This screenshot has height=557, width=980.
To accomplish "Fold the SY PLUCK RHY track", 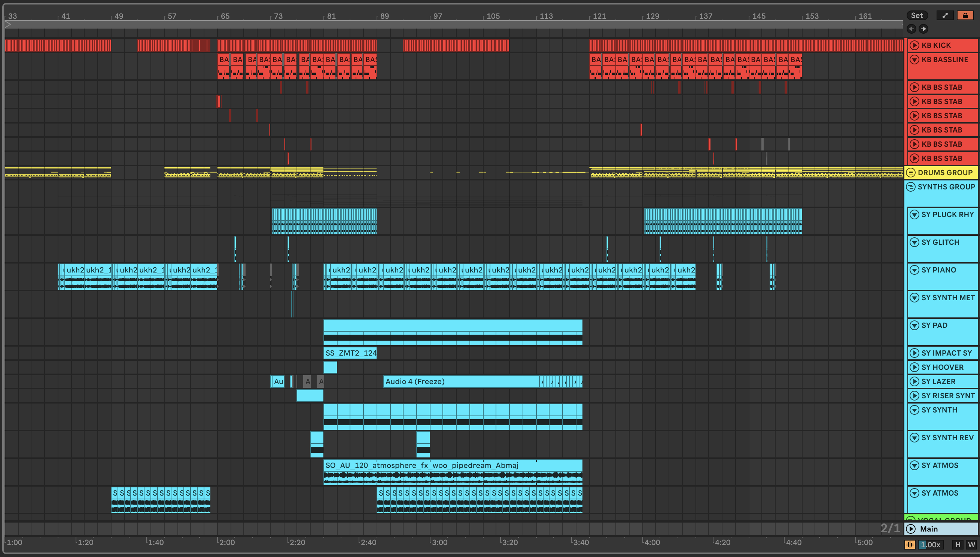I will click(914, 214).
